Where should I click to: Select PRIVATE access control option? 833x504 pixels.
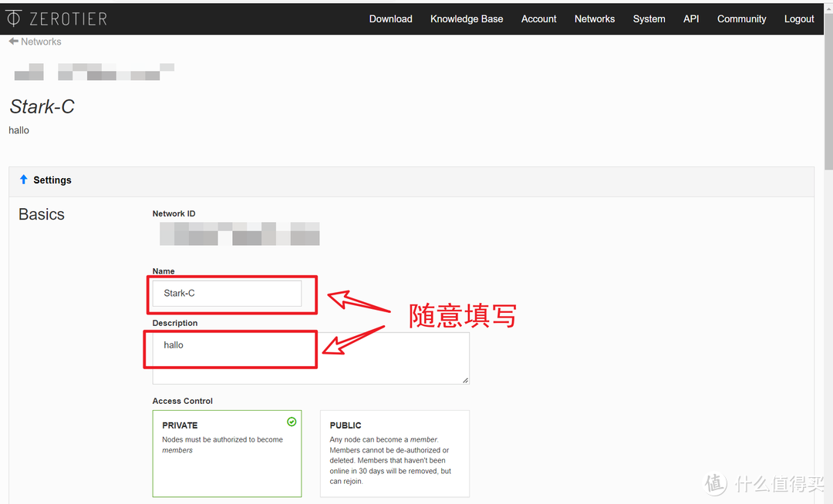227,454
